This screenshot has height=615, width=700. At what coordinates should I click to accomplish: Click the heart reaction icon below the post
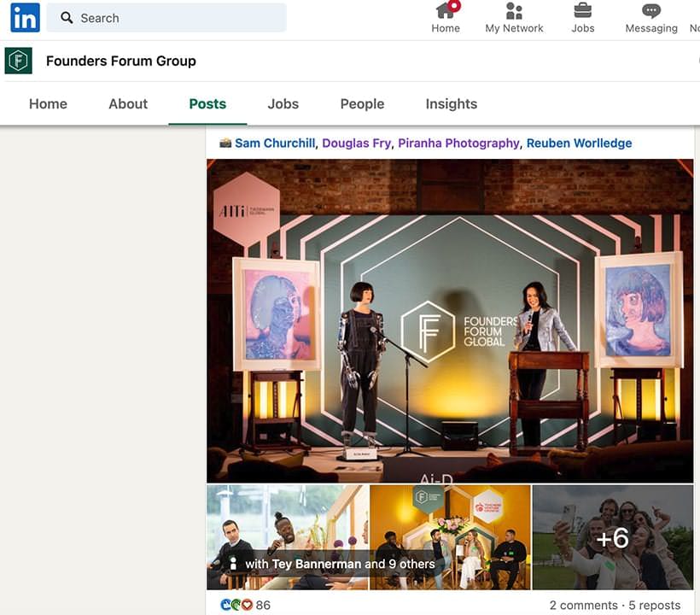coord(248,603)
